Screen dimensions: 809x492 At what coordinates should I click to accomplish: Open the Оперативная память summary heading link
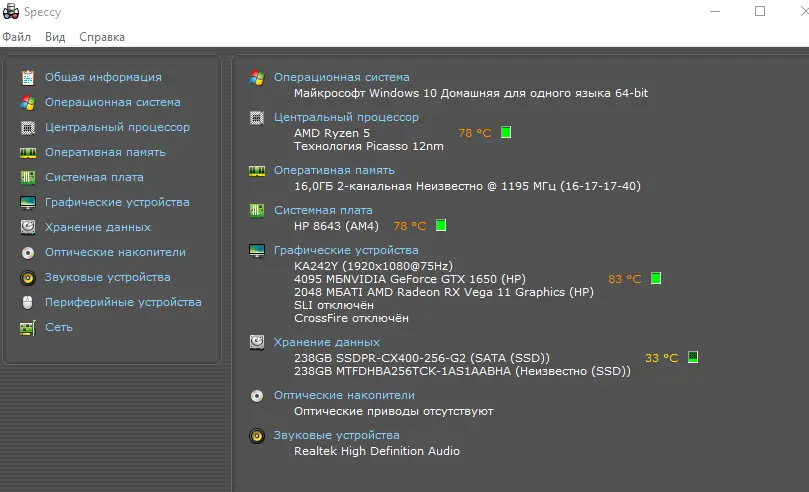[334, 170]
